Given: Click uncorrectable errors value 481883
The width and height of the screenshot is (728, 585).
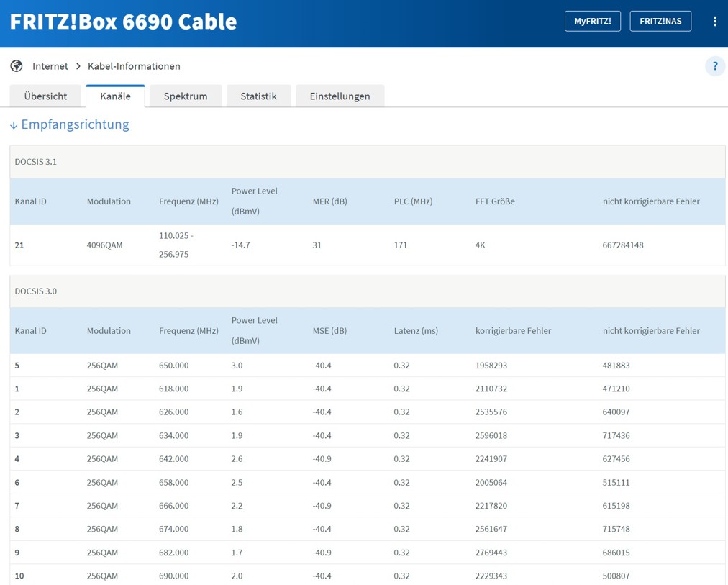Looking at the screenshot, I should click(x=616, y=366).
